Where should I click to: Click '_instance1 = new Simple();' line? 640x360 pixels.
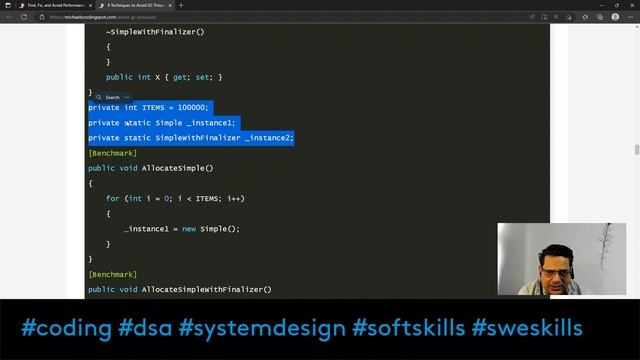(182, 229)
